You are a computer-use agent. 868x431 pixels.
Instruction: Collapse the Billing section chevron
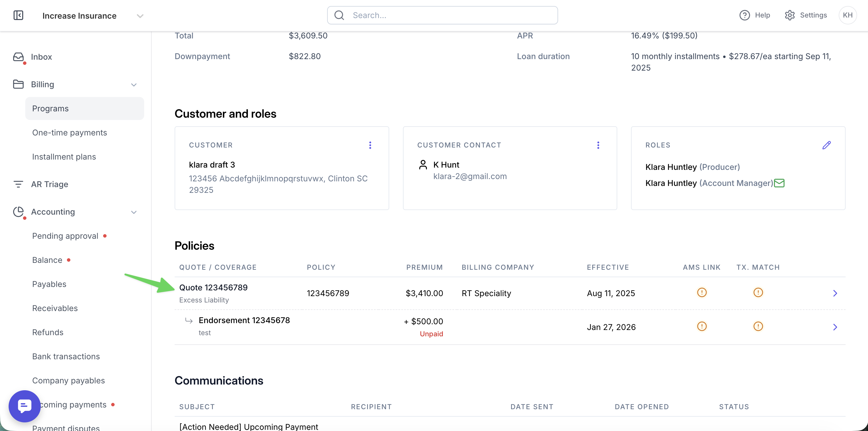pos(134,85)
